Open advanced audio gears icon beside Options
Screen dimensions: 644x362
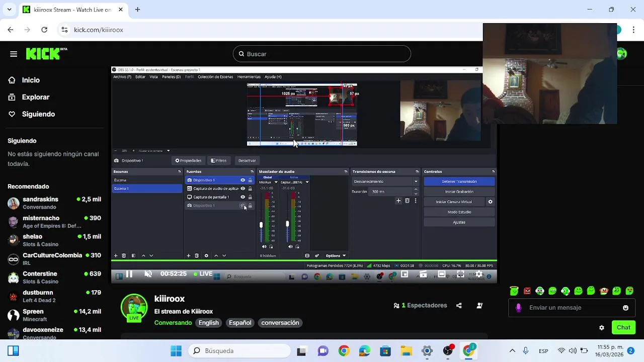point(317,255)
